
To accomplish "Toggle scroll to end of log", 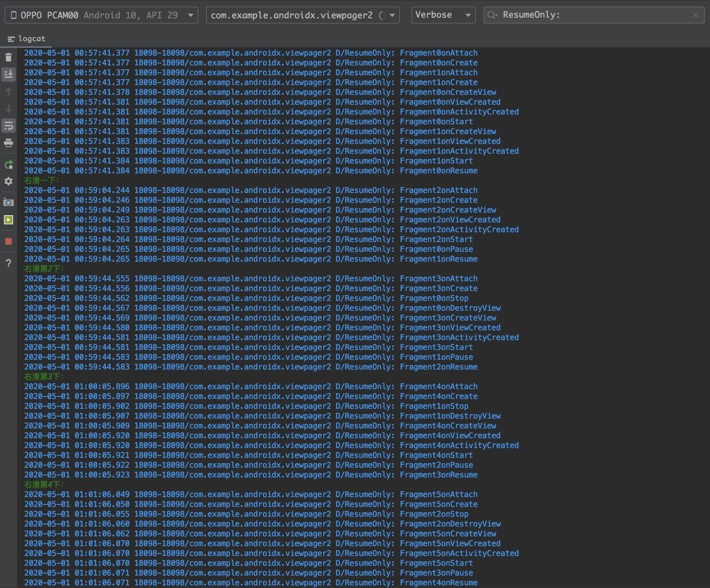I will (x=9, y=74).
